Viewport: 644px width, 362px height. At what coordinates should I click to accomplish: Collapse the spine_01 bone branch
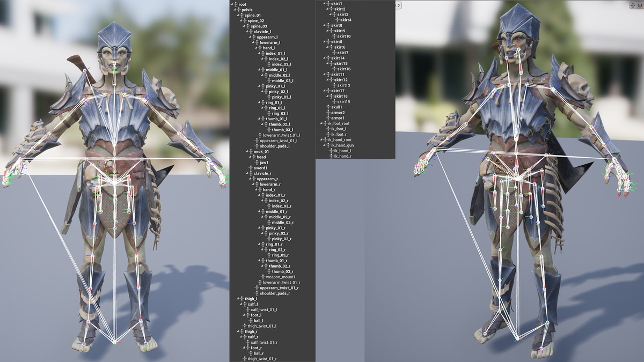click(x=239, y=16)
